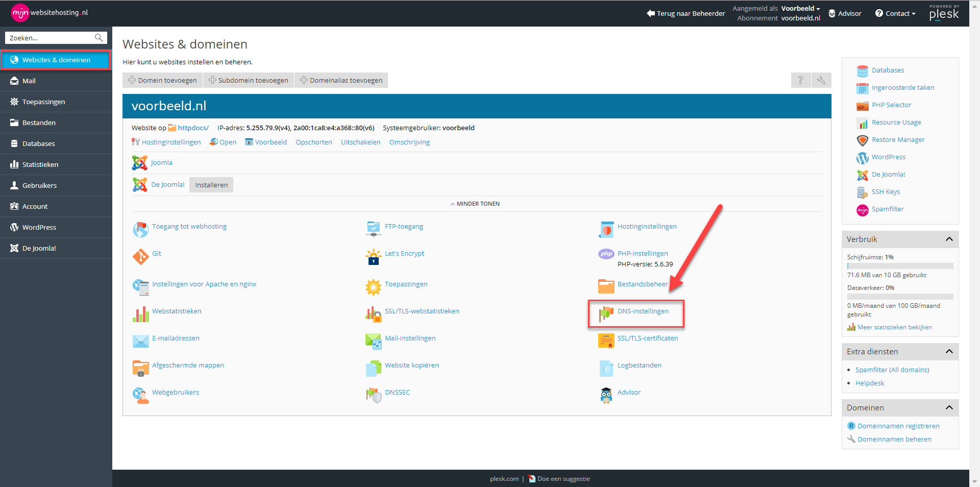Image resolution: width=980 pixels, height=487 pixels.
Task: Click Meer statistieken bekijken link
Action: coord(895,327)
